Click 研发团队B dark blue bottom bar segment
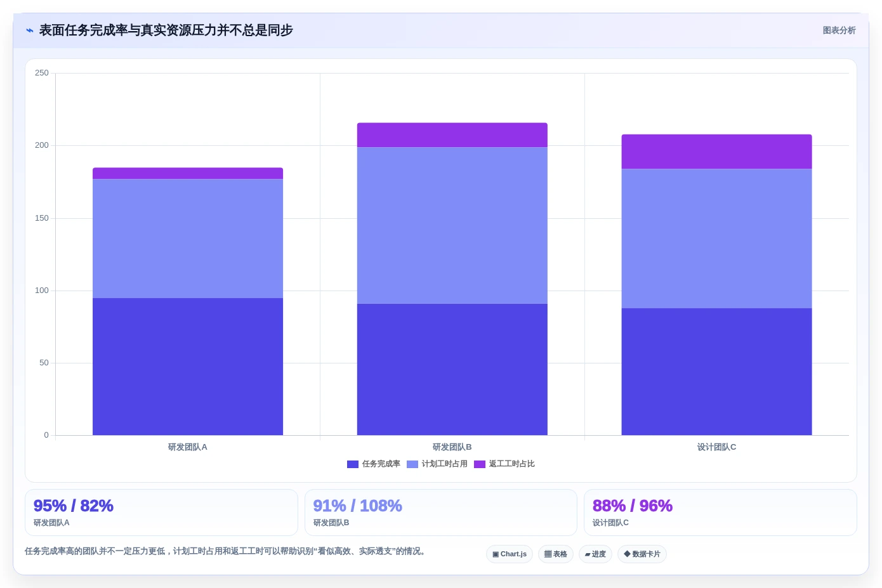The width and height of the screenshot is (882, 588). 452,369
